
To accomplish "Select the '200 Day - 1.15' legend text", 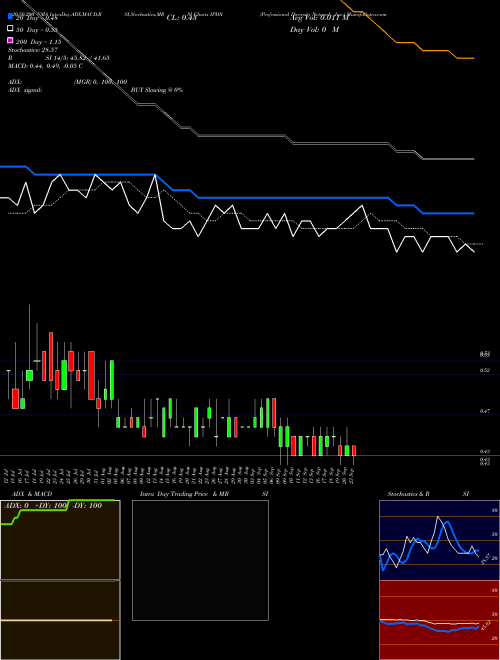I will [x=38, y=42].
